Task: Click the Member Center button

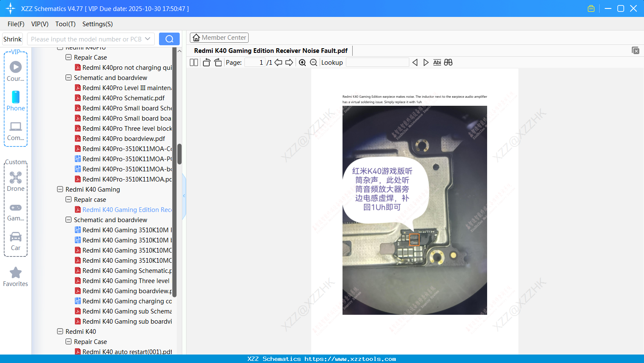Action: (x=219, y=37)
